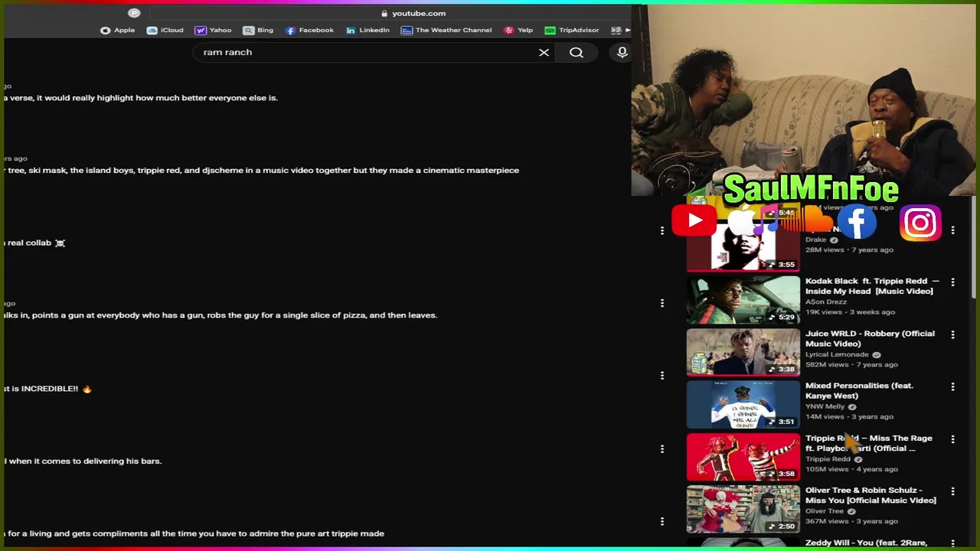Open the LinkedIn bookmark
The height and width of the screenshot is (551, 980).
click(x=367, y=30)
